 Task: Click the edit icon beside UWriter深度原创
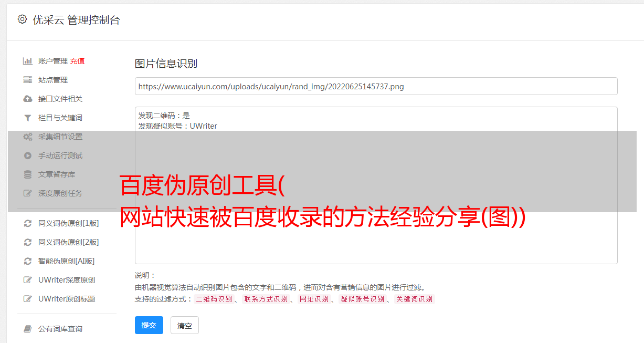click(28, 280)
